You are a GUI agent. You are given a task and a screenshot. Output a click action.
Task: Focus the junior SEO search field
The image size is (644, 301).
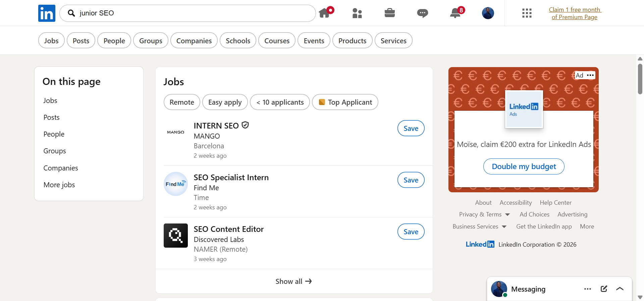187,13
